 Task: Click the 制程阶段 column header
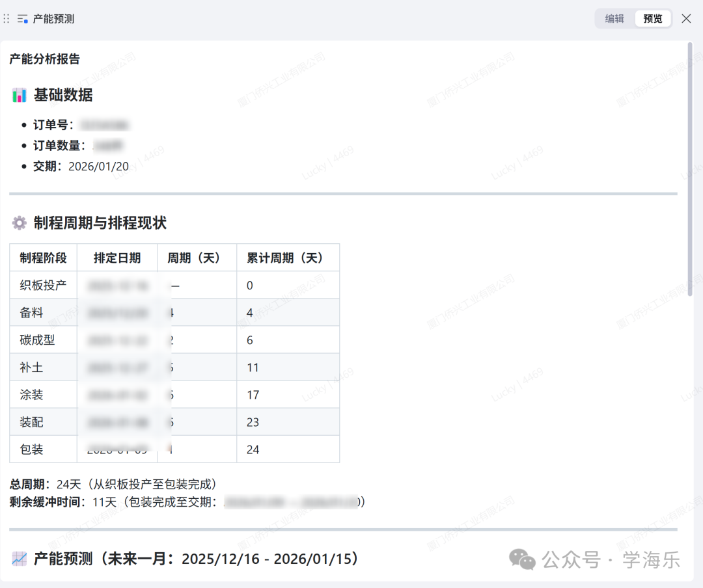point(43,258)
